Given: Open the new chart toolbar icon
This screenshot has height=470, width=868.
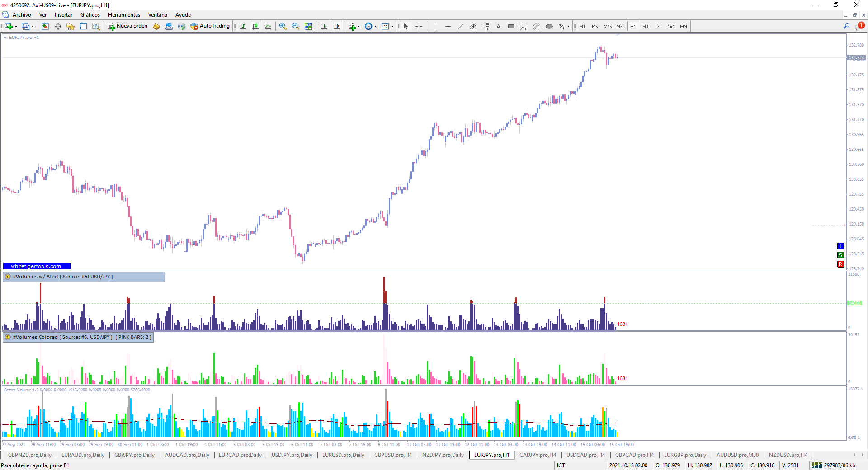Looking at the screenshot, I should coord(9,26).
